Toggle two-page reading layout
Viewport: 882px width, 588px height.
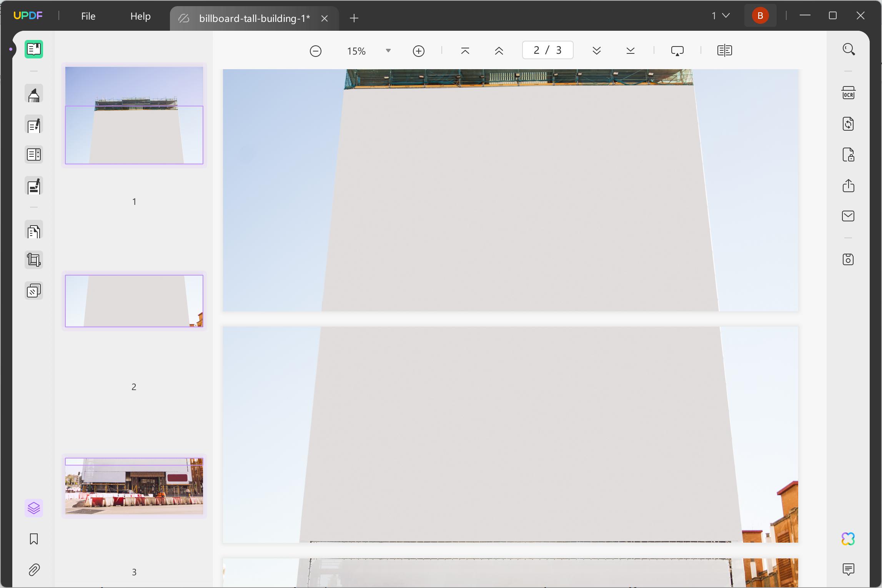pyautogui.click(x=724, y=50)
